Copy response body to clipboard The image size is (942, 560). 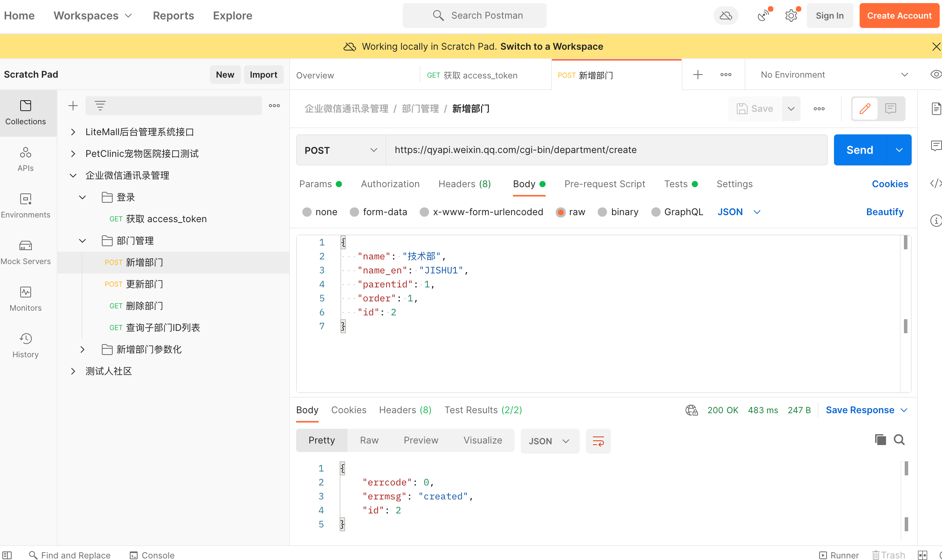pos(880,440)
